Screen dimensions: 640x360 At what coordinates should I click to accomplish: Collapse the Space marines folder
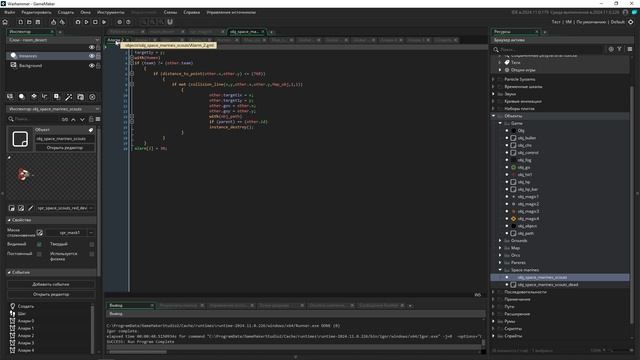coord(500,270)
